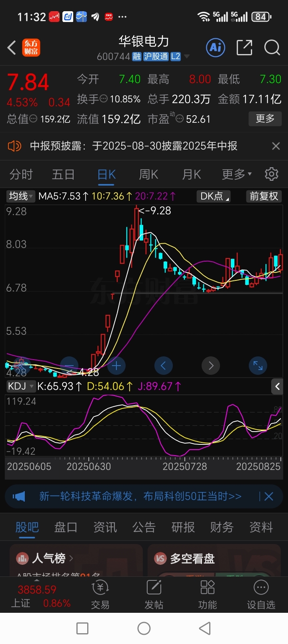The image size is (288, 644).
Task: Tap price 7.84 text
Action: pos(28,82)
